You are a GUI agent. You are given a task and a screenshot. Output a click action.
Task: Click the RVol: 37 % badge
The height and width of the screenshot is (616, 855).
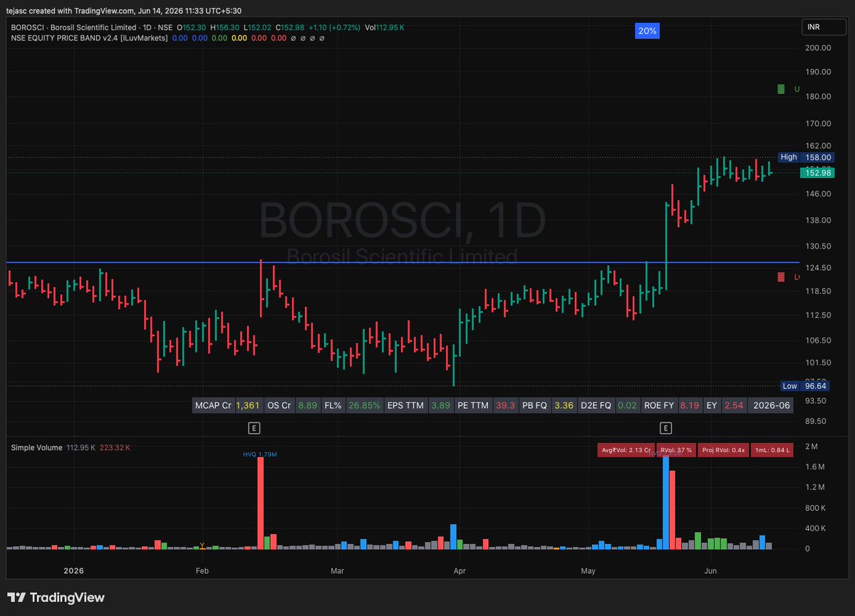(x=676, y=450)
